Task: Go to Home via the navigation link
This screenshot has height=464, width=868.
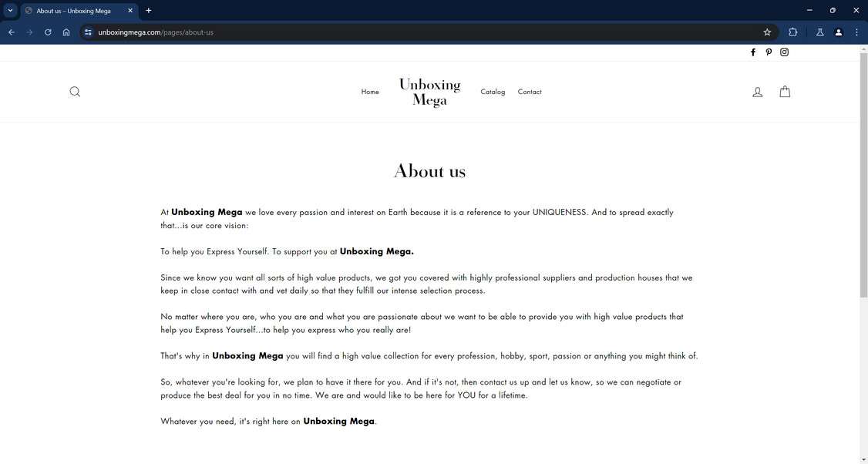Action: point(370,91)
